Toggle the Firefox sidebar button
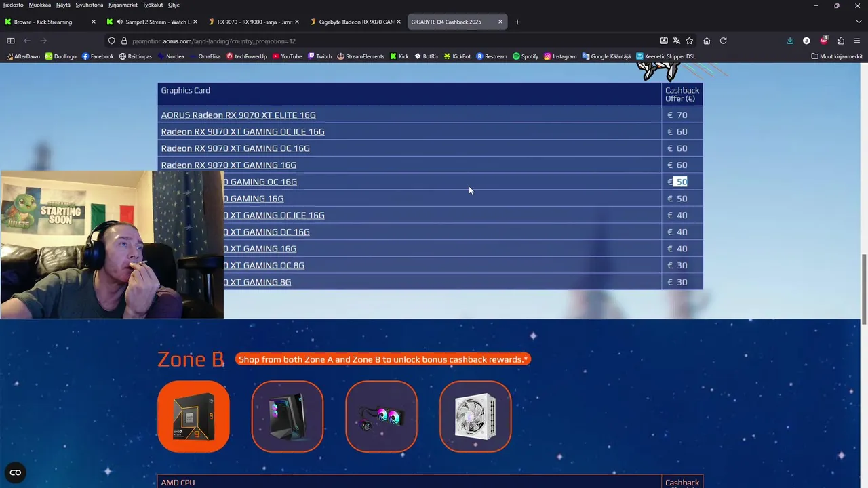Screen dimensions: 868x488 (x=10, y=41)
